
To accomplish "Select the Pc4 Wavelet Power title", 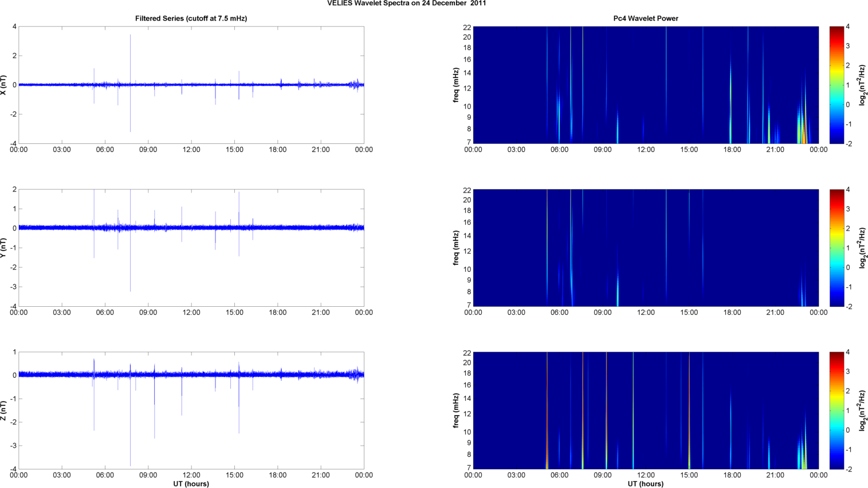I will (x=645, y=18).
